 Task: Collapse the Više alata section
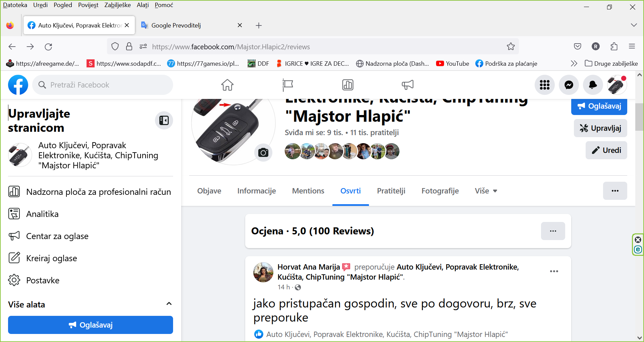point(169,304)
